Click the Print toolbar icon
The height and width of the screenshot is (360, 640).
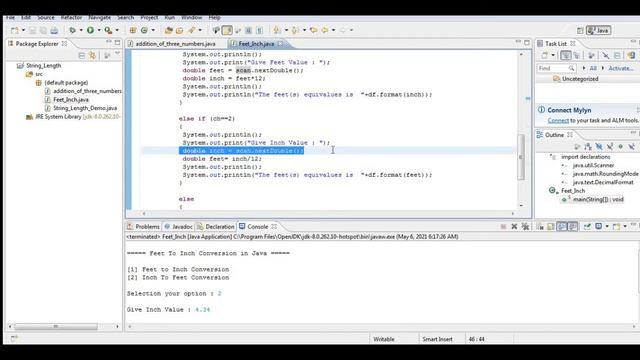(54, 31)
